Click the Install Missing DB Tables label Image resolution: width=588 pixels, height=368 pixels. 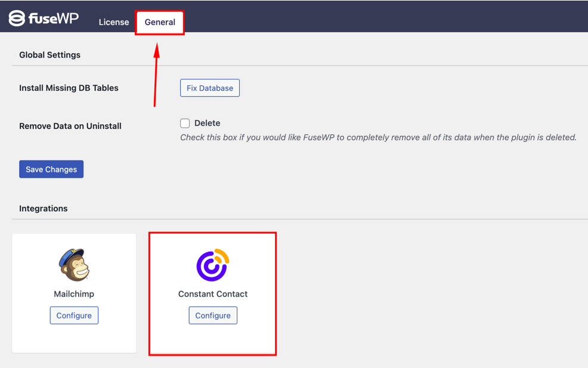69,88
